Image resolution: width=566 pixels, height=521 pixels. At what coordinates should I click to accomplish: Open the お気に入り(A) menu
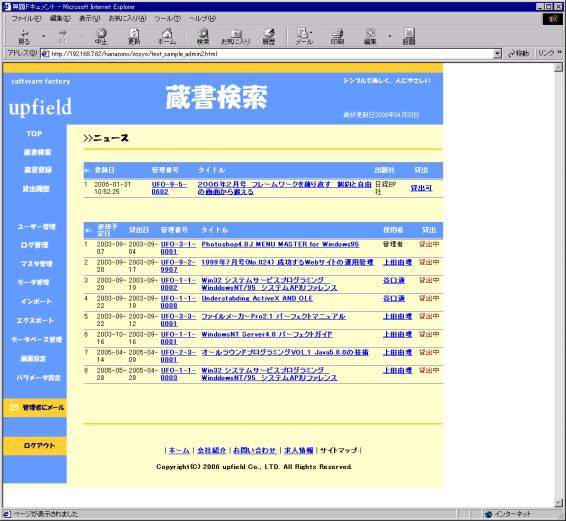(127, 18)
